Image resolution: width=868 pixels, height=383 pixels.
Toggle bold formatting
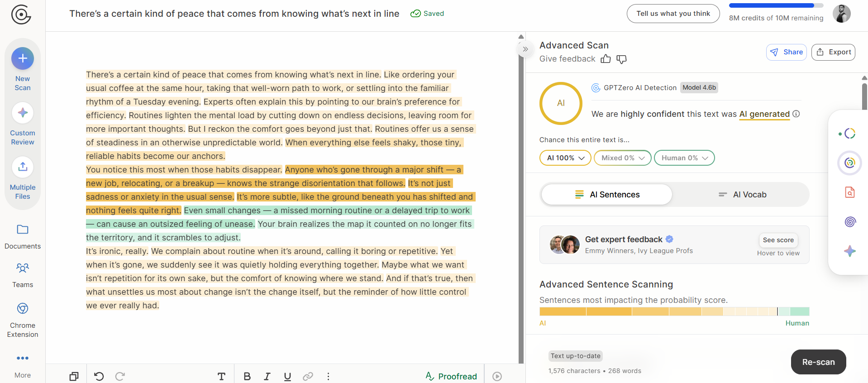(247, 376)
